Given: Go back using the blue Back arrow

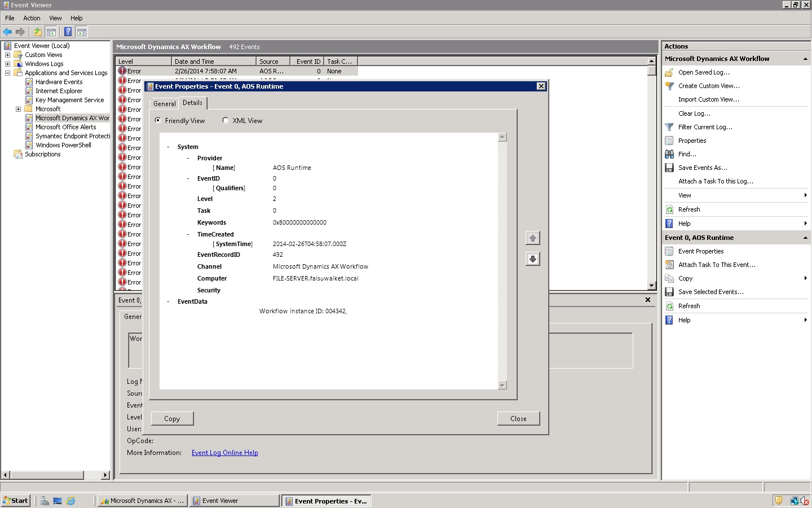Looking at the screenshot, I should pos(7,32).
